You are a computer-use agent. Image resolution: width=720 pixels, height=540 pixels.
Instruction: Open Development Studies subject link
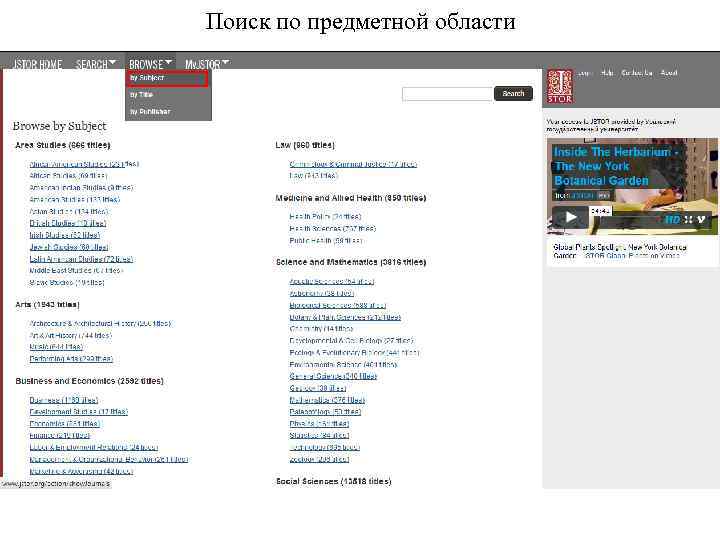pos(79,412)
